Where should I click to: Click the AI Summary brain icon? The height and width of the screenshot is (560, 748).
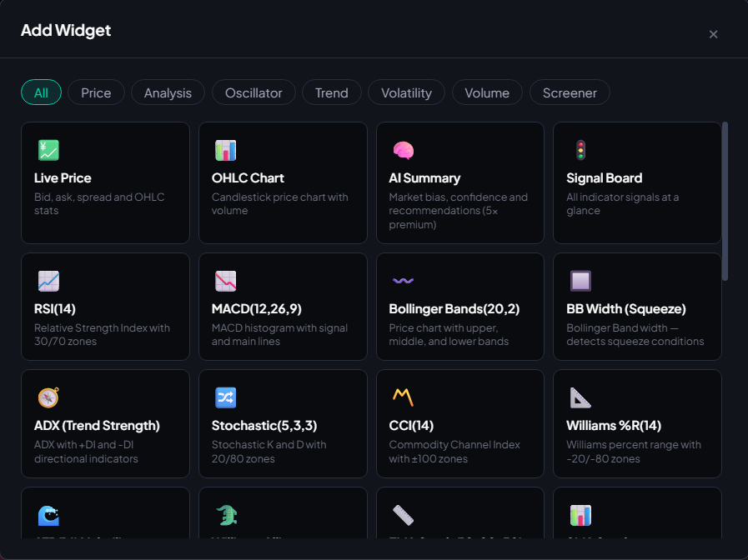(403, 150)
